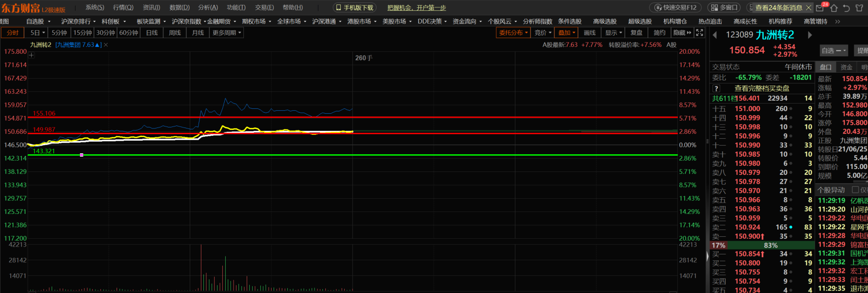Open 把握机会,开户第一步 link
The height and width of the screenshot is (293, 868).
click(x=416, y=8)
